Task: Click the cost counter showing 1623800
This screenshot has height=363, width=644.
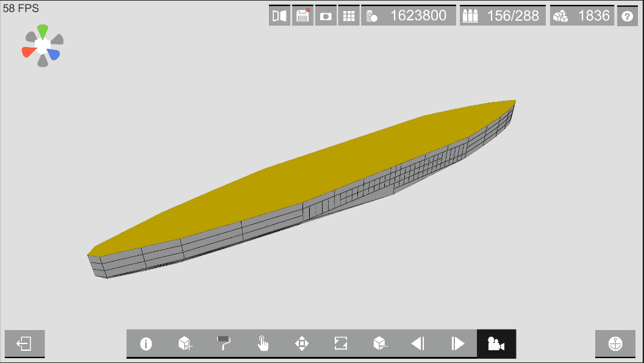Action: click(408, 16)
